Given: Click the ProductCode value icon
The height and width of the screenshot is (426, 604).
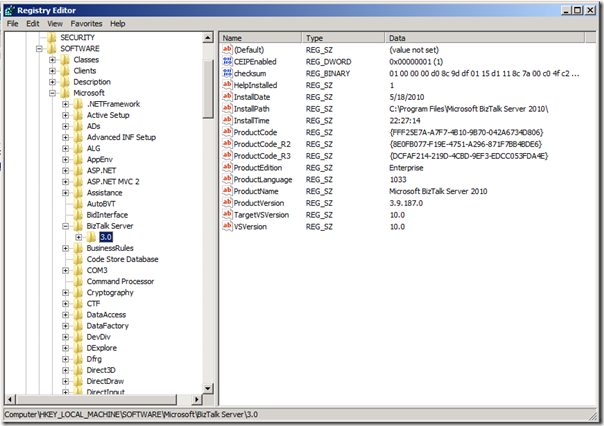Looking at the screenshot, I should tap(227, 132).
